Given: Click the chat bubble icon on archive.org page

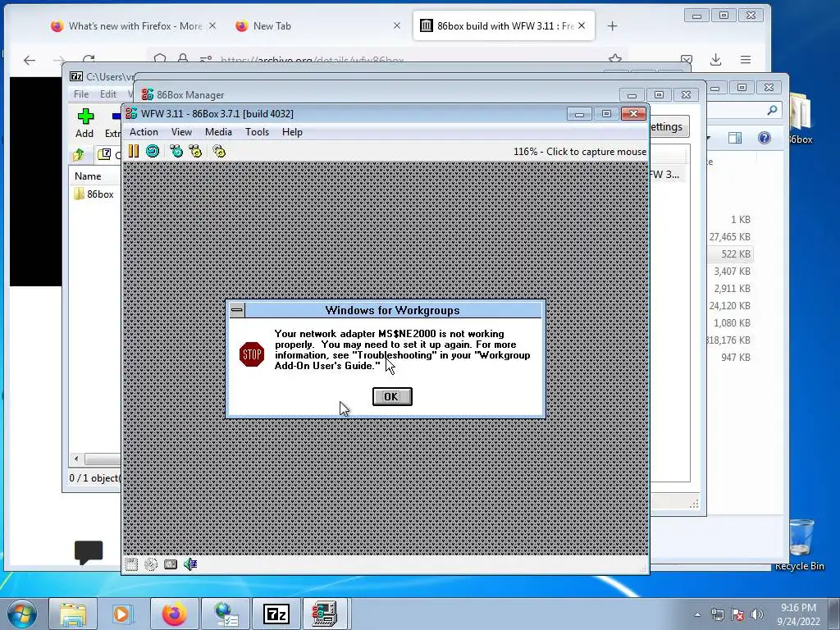Looking at the screenshot, I should pyautogui.click(x=89, y=552).
